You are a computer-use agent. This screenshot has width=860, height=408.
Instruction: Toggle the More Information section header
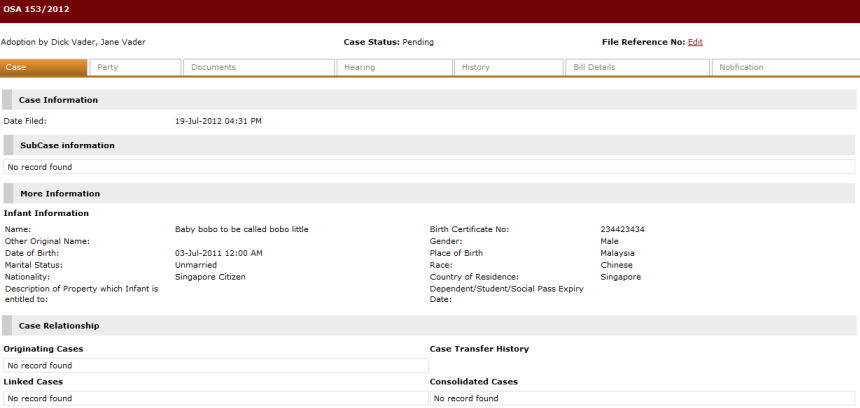point(59,193)
